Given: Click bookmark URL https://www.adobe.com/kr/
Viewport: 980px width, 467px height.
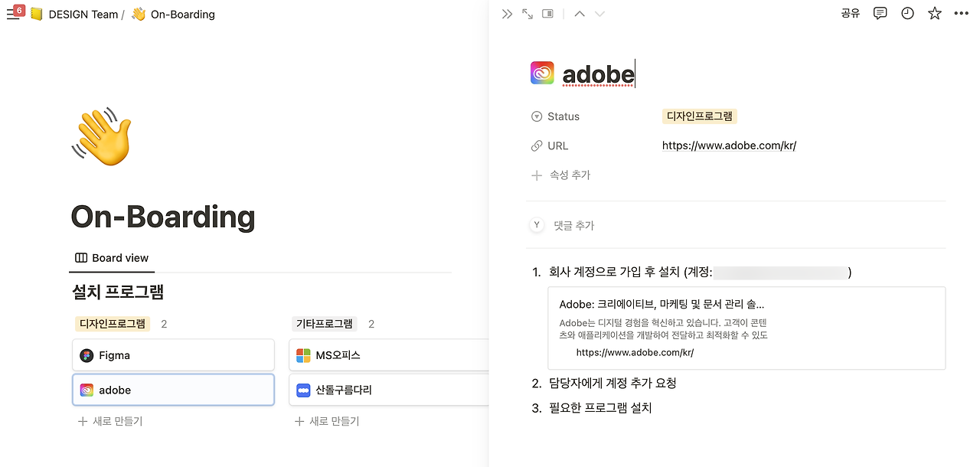Looking at the screenshot, I should [635, 352].
